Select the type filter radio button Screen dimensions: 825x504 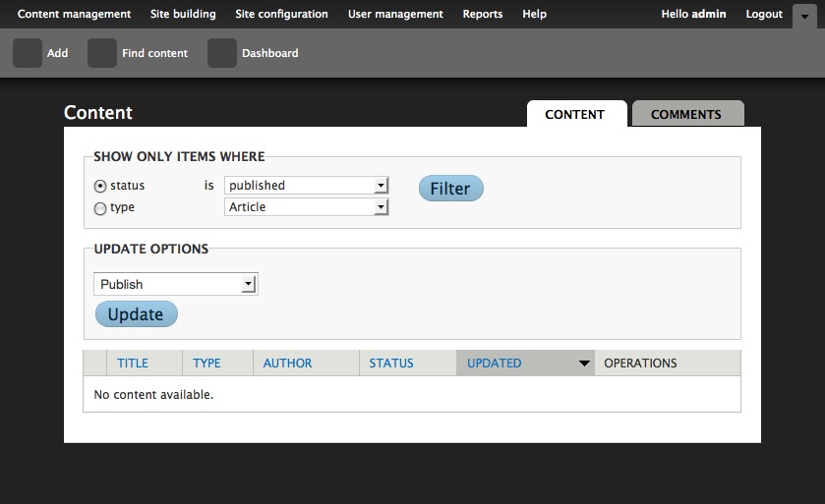(x=100, y=208)
